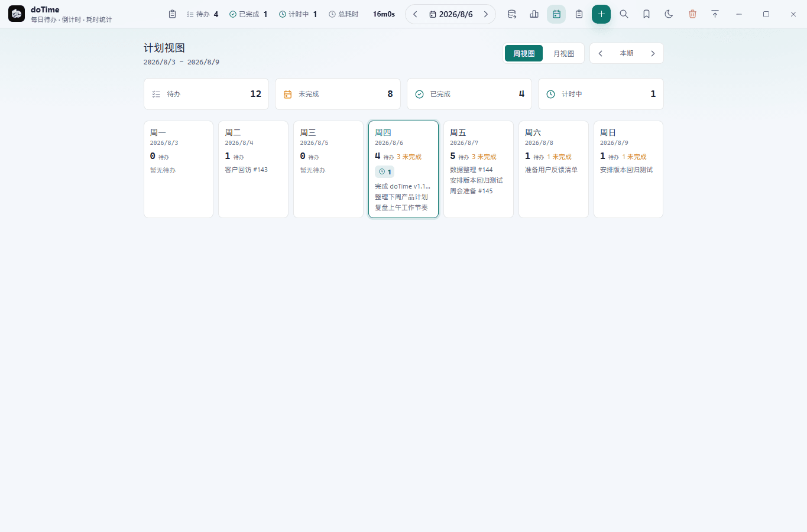Click the 待办 12 summary card
Screen dimensions: 807x532
pos(206,94)
